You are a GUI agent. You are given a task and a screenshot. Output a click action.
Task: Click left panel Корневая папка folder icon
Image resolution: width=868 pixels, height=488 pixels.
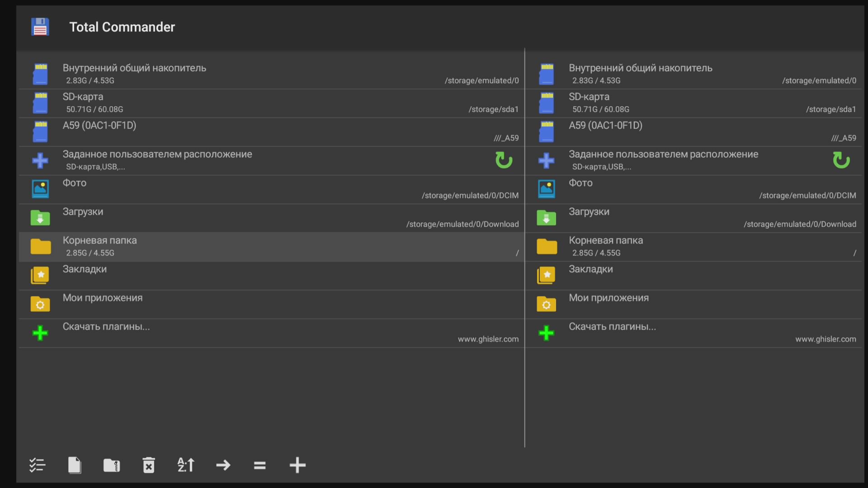click(x=40, y=247)
